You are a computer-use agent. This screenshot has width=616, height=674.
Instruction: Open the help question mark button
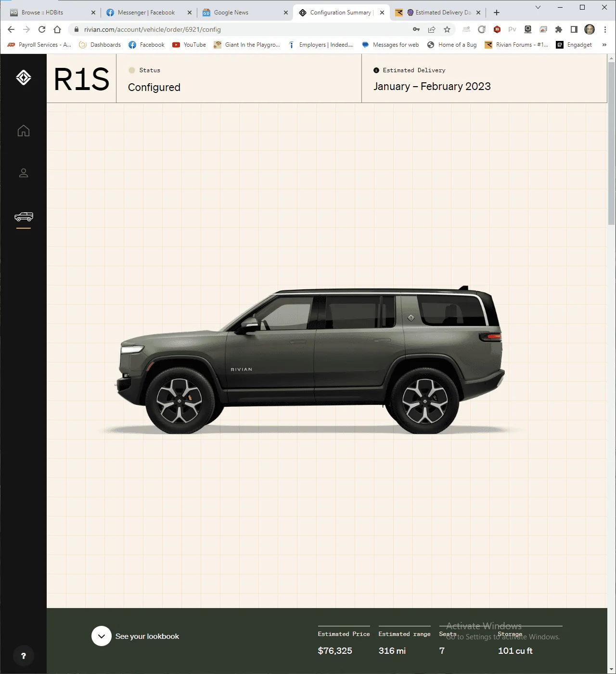click(24, 656)
